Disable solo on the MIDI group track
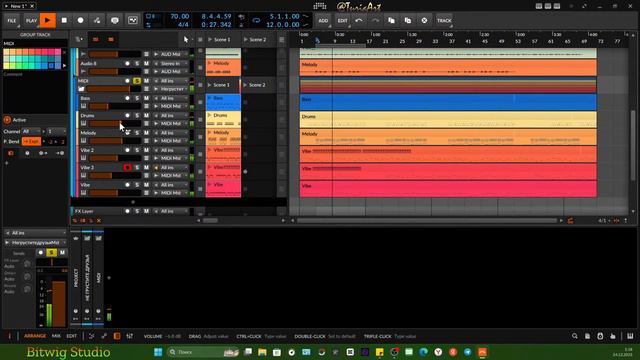This screenshot has width=640, height=360. click(137, 81)
